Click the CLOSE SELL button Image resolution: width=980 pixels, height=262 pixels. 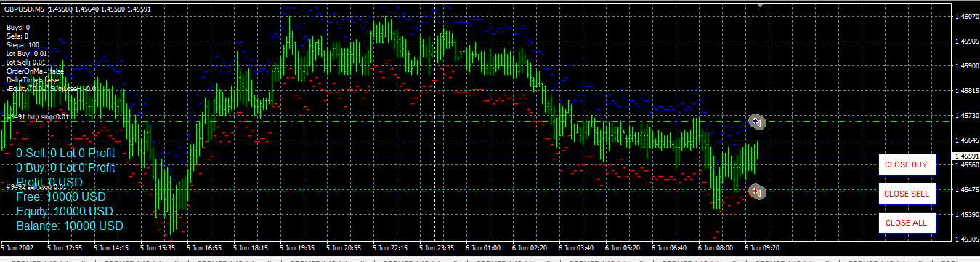[x=906, y=194]
